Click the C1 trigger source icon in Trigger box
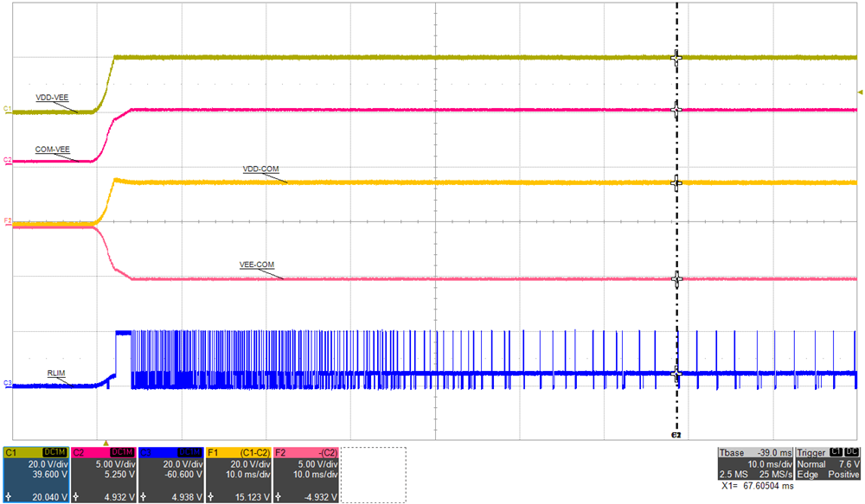Image resolution: width=865 pixels, height=504 pixels. pyautogui.click(x=836, y=451)
